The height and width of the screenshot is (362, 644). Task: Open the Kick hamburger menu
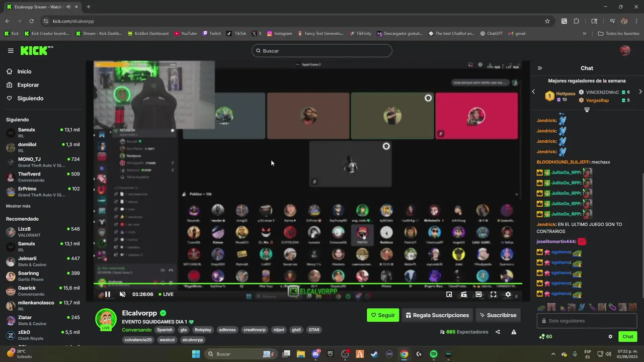11,51
